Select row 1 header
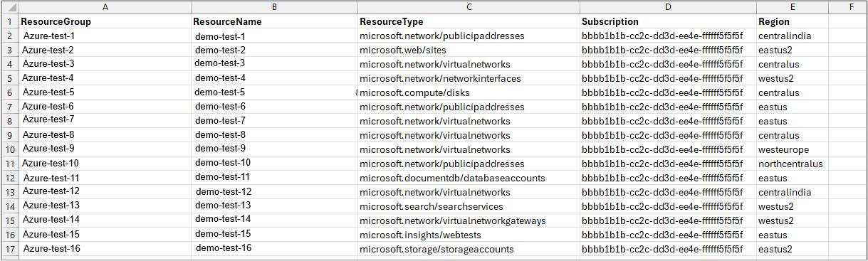The width and height of the screenshot is (868, 261). pos(10,21)
